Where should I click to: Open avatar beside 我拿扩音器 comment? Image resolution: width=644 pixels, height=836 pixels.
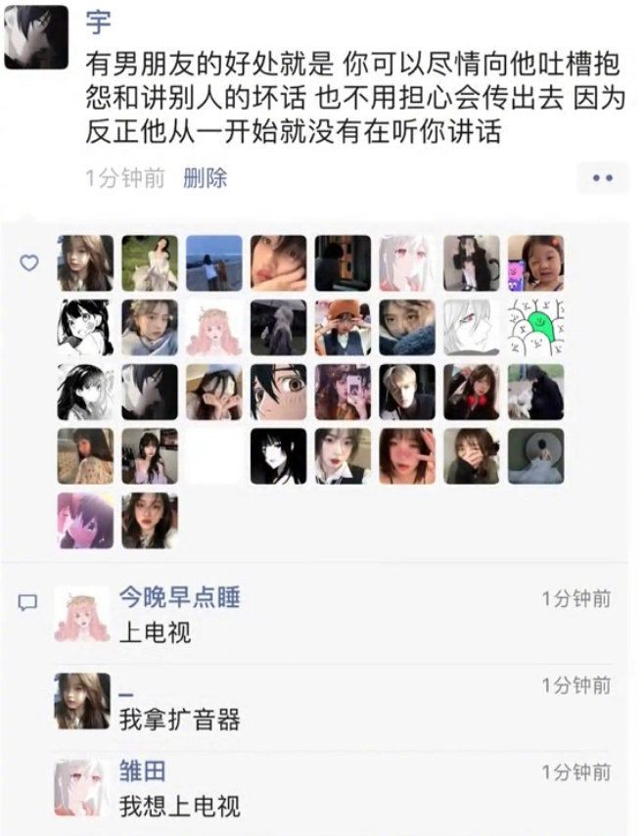pyautogui.click(x=82, y=701)
